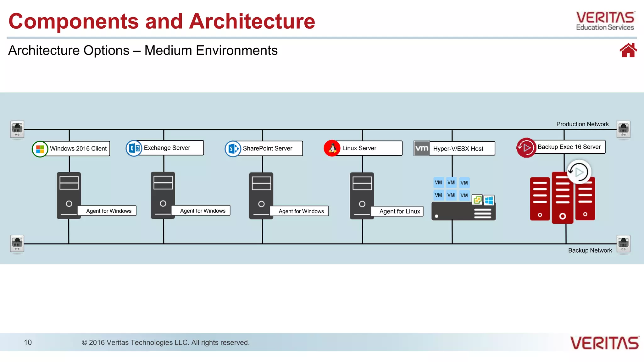Click the bottom-right backup network port icon
The image size is (644, 362).
pyautogui.click(x=623, y=244)
